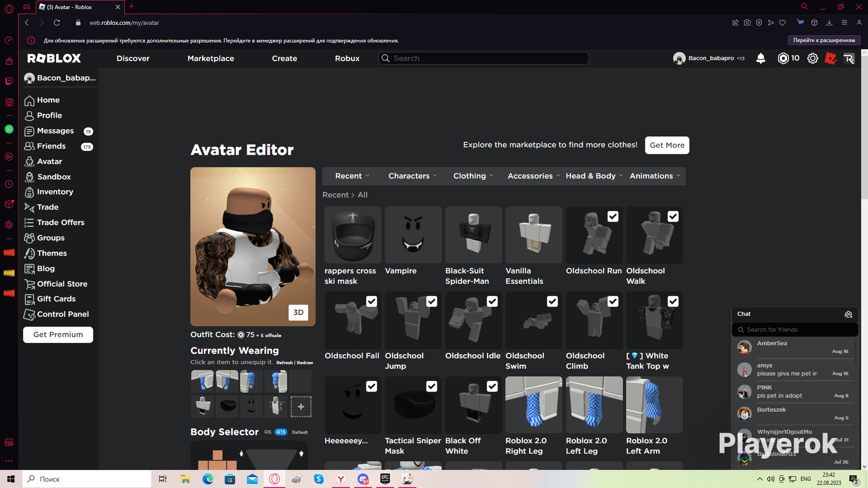Click the Redraw link under Currently Wearing
This screenshot has height=488, width=868.
click(x=305, y=363)
